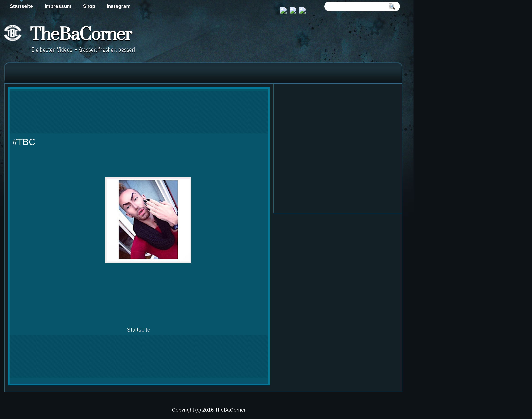Open the Impressum page in the top navigation

click(x=58, y=6)
